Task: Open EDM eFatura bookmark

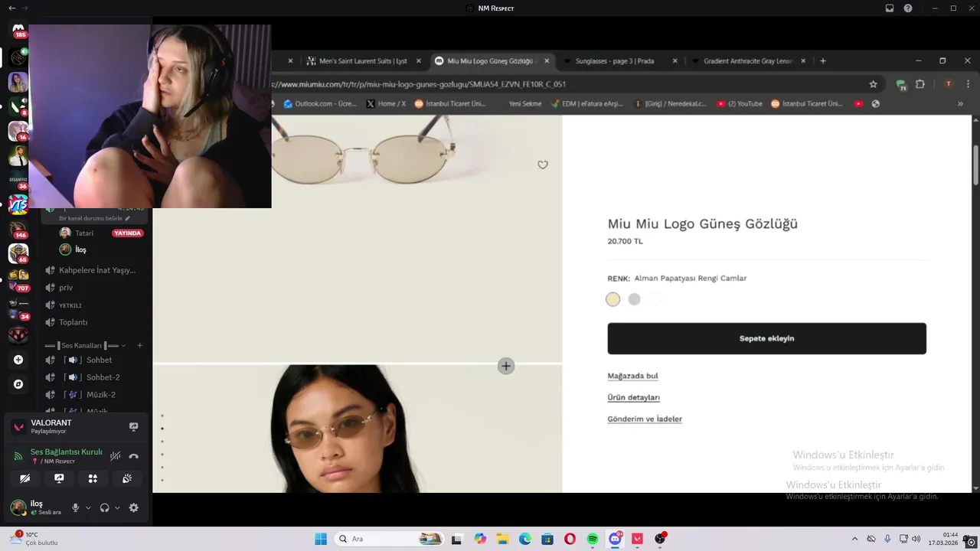Action: (x=587, y=103)
